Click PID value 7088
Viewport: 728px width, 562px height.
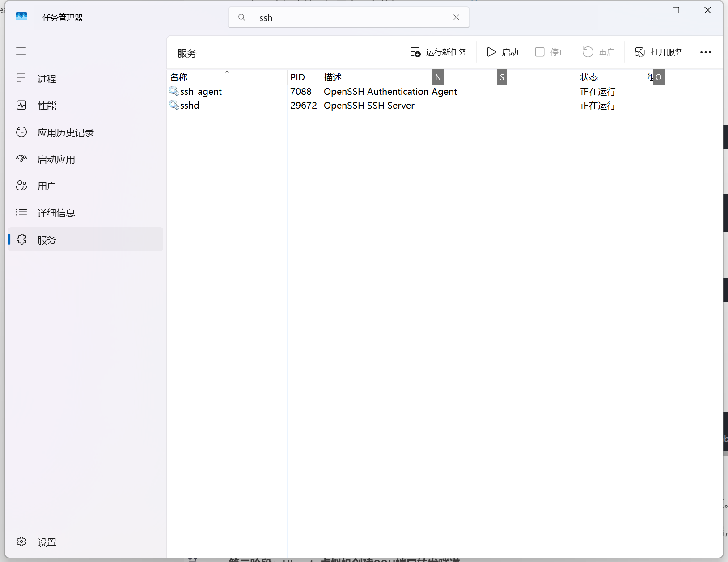pos(301,91)
